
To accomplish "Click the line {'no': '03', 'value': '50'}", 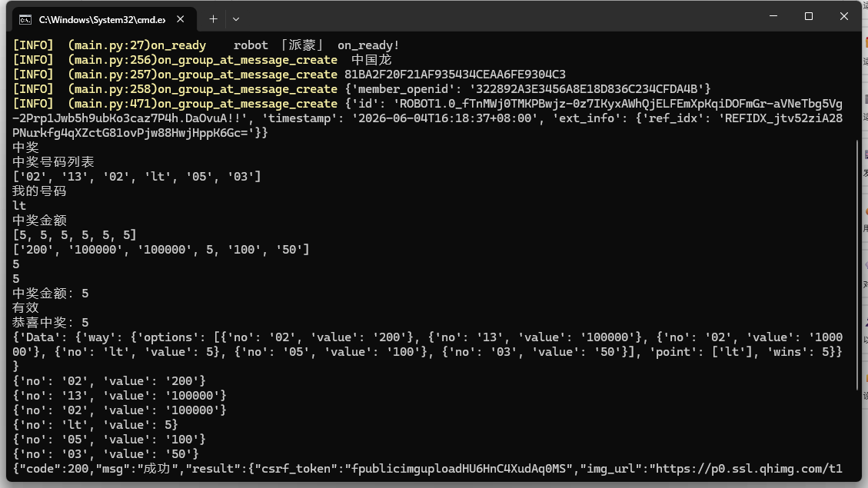I will tap(106, 454).
